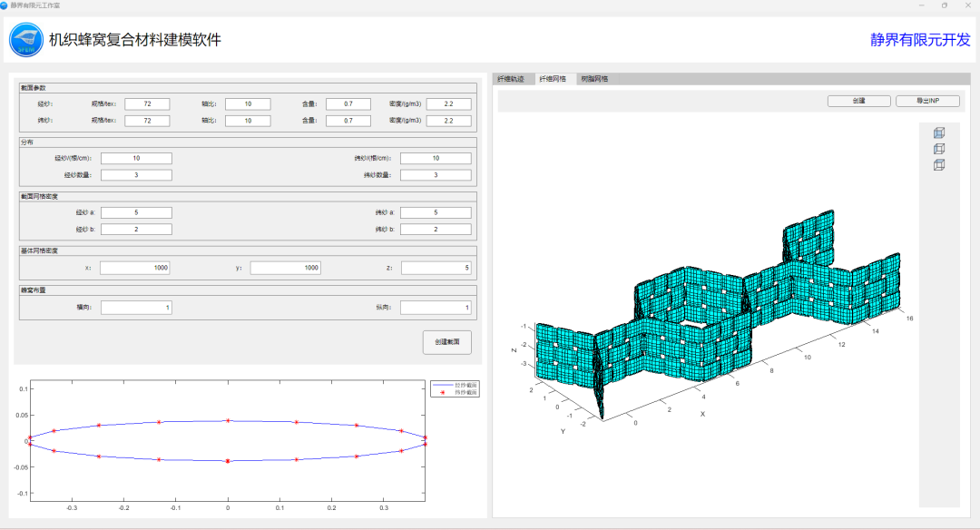Select the 经纱 含量 field
The image size is (980, 530).
(x=348, y=103)
